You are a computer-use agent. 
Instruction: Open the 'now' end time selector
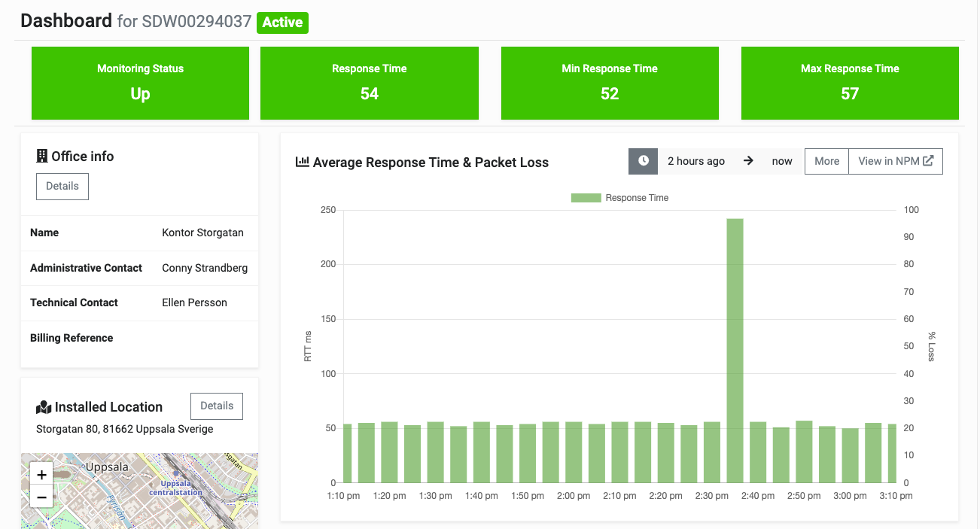click(x=782, y=160)
